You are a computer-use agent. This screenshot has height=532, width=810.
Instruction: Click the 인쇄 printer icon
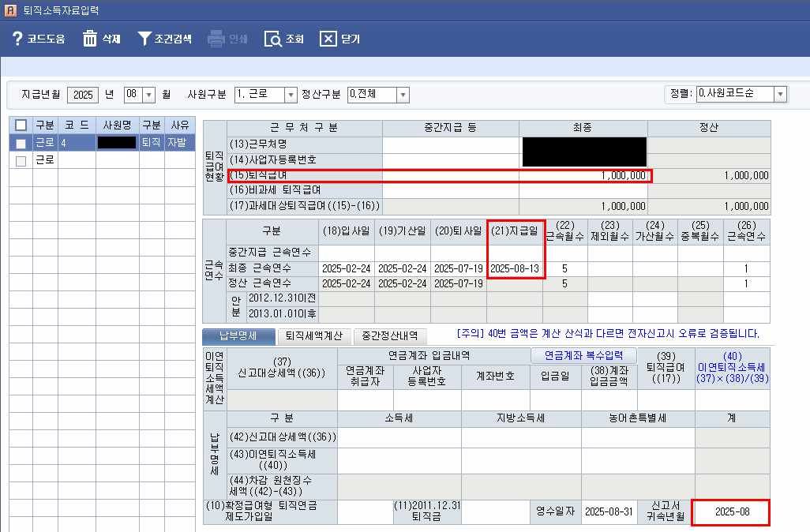pos(216,39)
